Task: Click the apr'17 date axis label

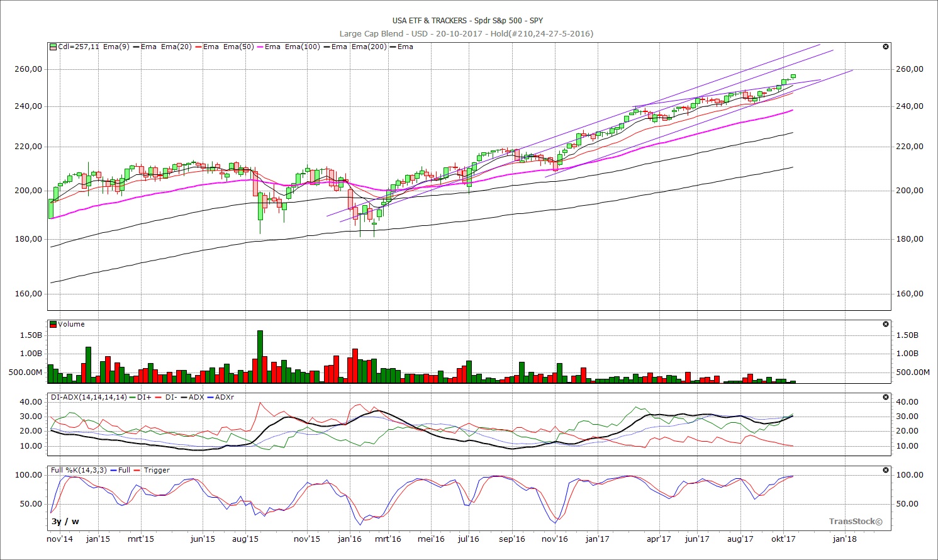Action: (659, 539)
